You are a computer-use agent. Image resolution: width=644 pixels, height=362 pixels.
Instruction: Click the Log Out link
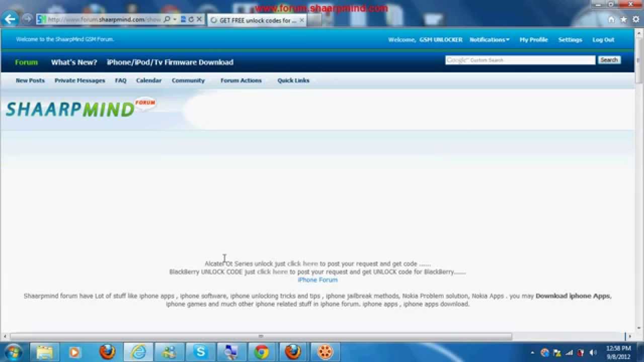point(603,40)
